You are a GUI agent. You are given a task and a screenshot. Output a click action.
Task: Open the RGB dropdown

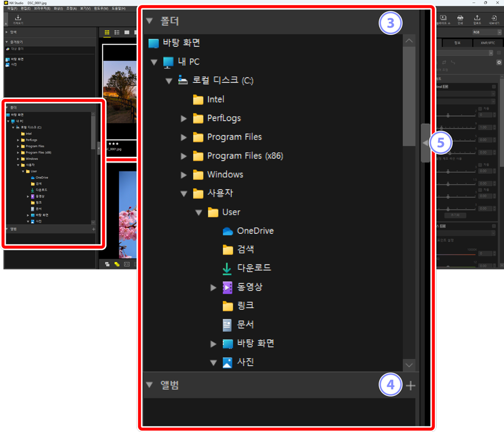click(x=486, y=32)
